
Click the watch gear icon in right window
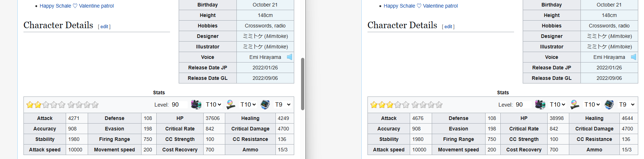[x=609, y=104]
